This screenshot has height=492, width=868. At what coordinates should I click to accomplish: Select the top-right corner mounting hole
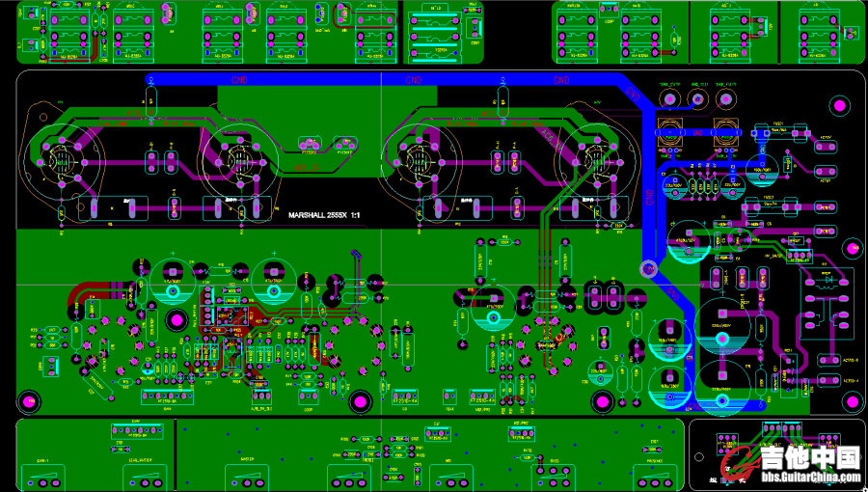[x=839, y=104]
